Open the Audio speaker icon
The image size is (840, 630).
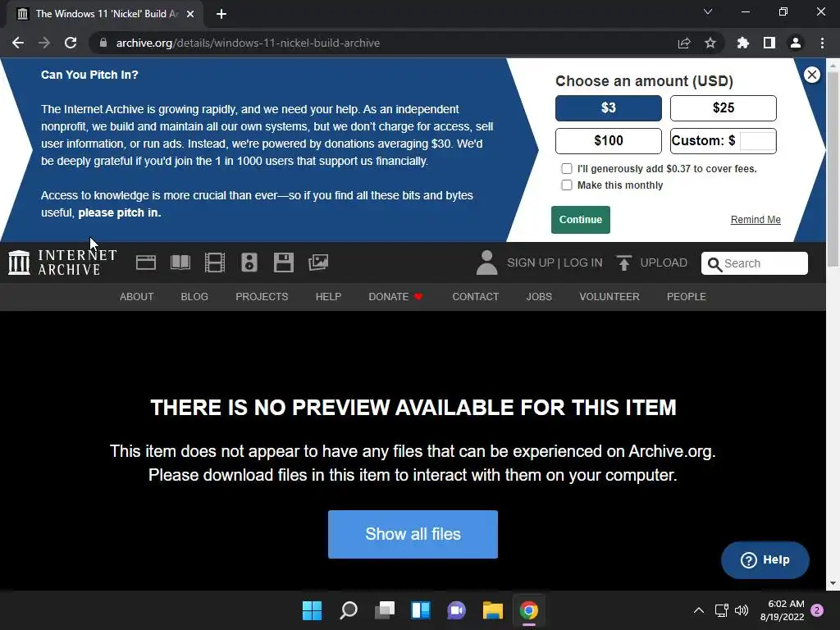(x=249, y=262)
